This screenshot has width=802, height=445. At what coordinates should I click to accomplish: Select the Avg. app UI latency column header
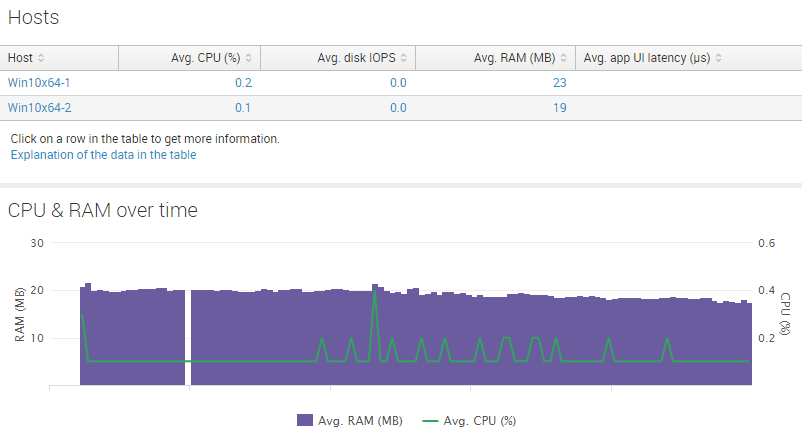pos(647,58)
